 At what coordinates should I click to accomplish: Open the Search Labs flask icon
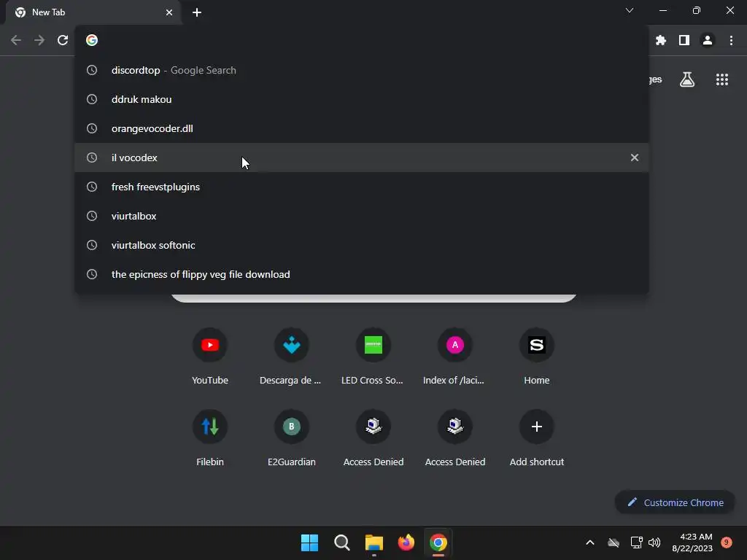[x=687, y=79]
